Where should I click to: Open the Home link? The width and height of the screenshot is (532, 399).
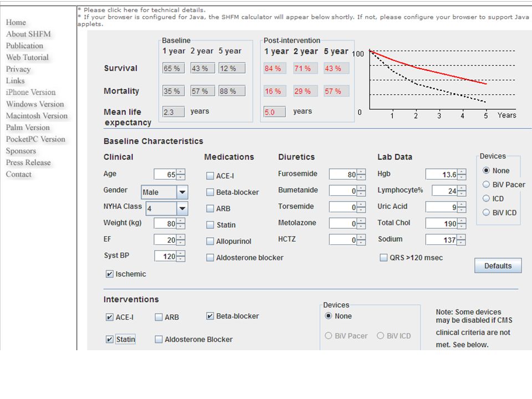click(x=16, y=22)
